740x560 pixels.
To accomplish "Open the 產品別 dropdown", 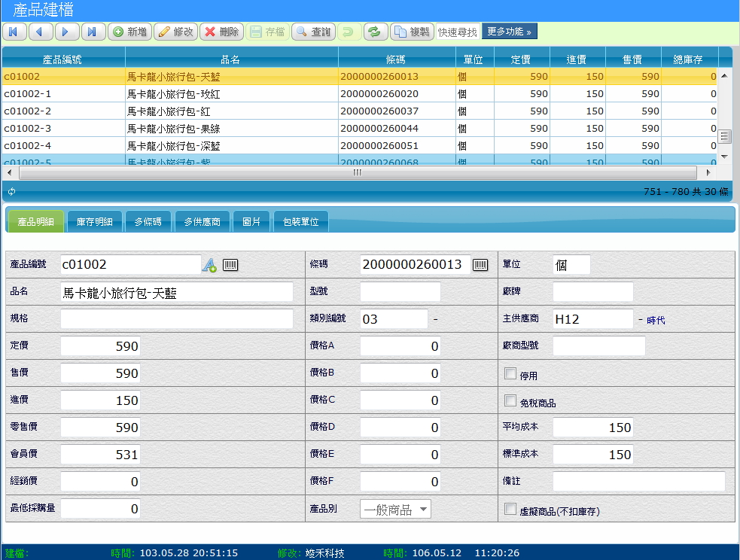I will point(395,510).
